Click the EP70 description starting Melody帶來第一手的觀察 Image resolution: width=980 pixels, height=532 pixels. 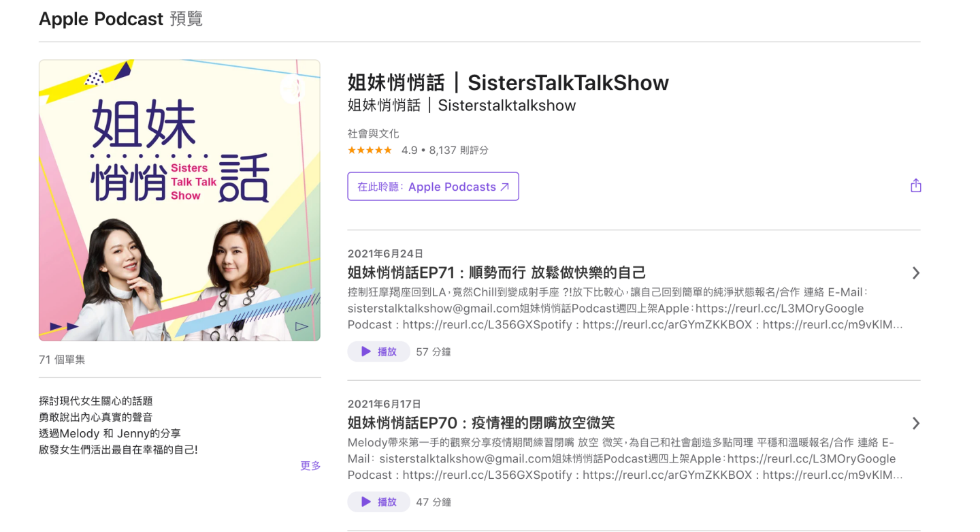coord(625,459)
